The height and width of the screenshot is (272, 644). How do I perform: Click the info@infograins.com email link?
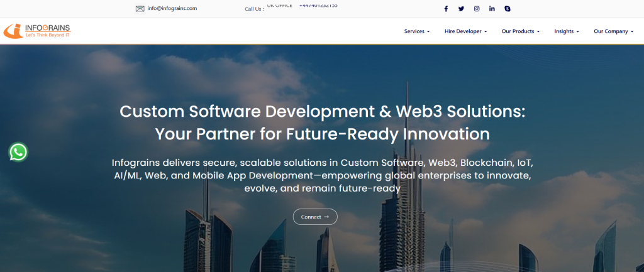(x=172, y=9)
